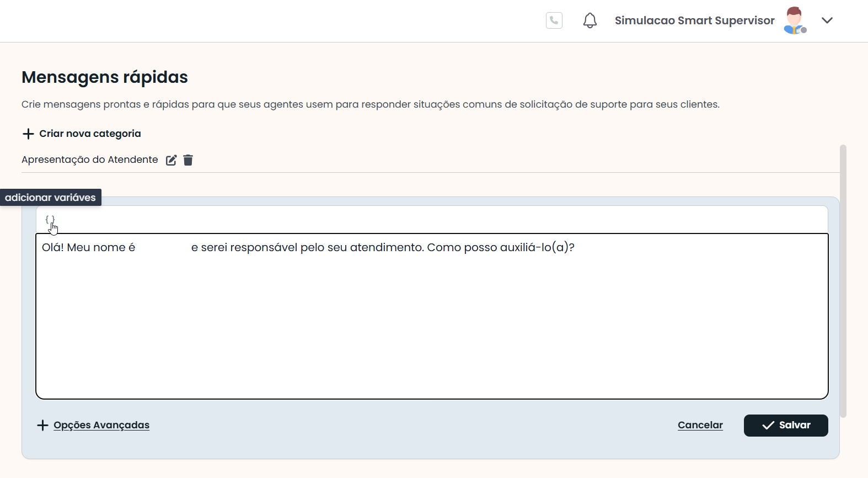Image resolution: width=868 pixels, height=478 pixels.
Task: Click the adicionar variáves tooltip
Action: [50, 198]
